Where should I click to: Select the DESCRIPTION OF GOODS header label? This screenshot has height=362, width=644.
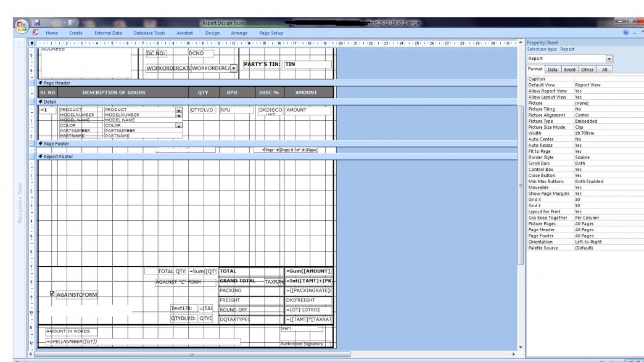tap(114, 93)
